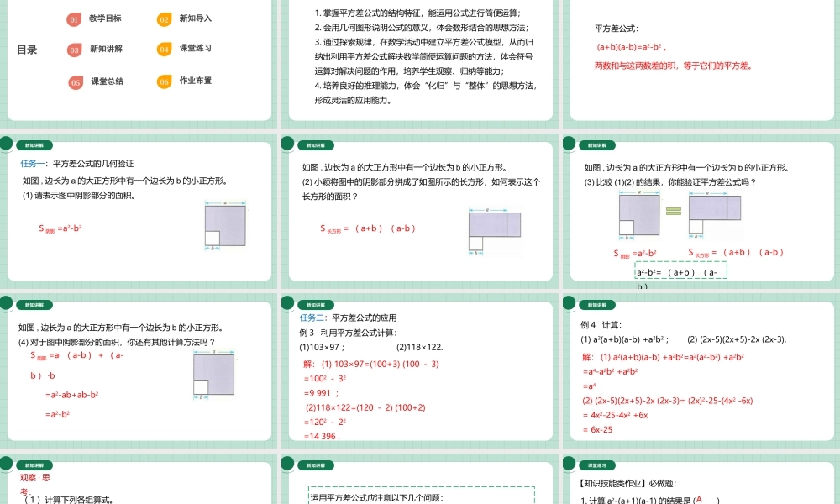Click the 01 教学目标 numbered badge

pyautogui.click(x=76, y=18)
